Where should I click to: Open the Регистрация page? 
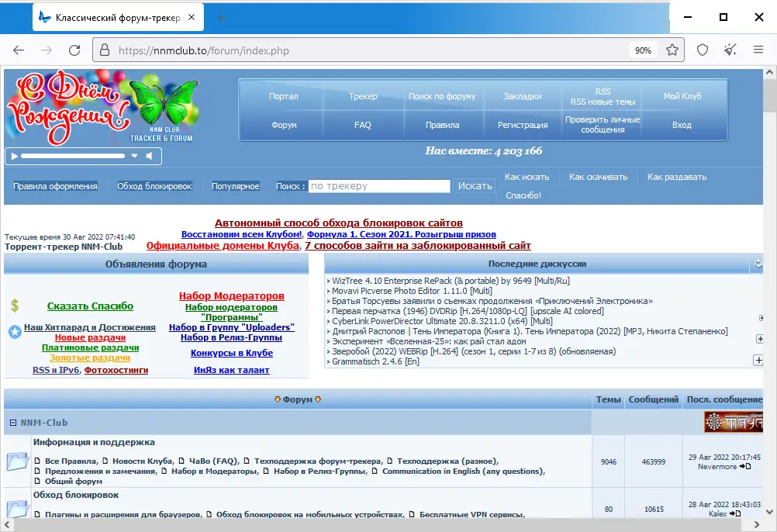[x=523, y=125]
